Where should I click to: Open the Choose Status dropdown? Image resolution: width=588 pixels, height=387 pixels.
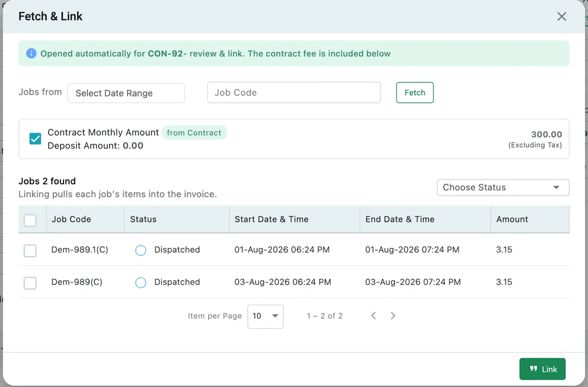coord(503,188)
